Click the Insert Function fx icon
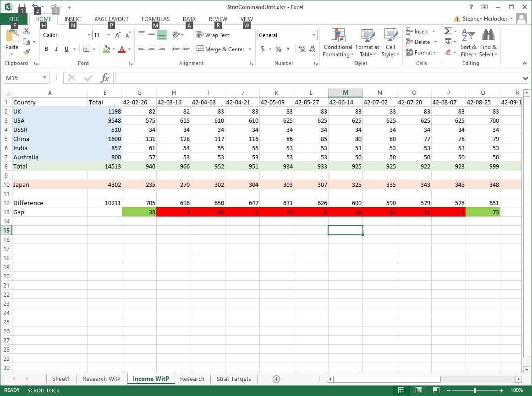This screenshot has width=532, height=396. (x=105, y=78)
